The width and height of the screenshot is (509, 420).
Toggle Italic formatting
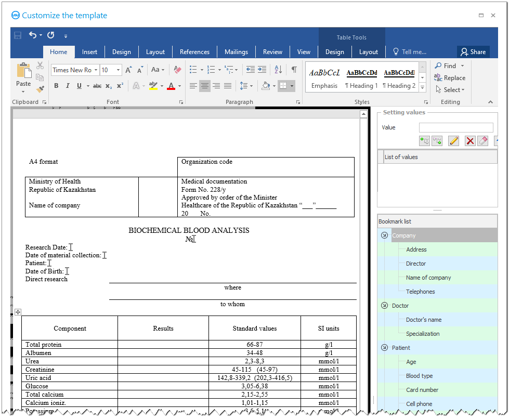68,86
